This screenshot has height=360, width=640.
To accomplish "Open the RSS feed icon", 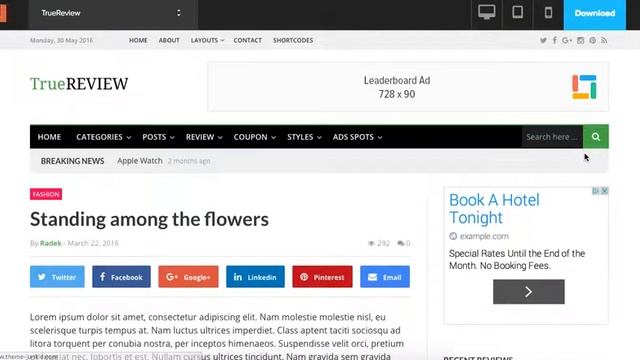I will (604, 40).
